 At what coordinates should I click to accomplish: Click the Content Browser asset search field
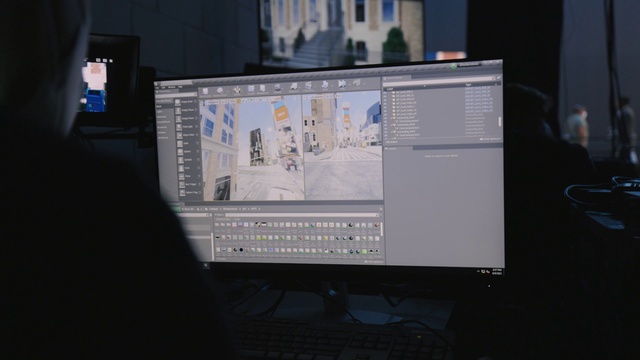302,215
